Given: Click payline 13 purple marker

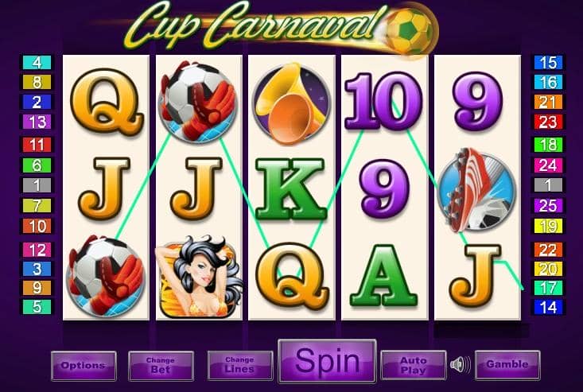Looking at the screenshot, I should click(x=37, y=122).
